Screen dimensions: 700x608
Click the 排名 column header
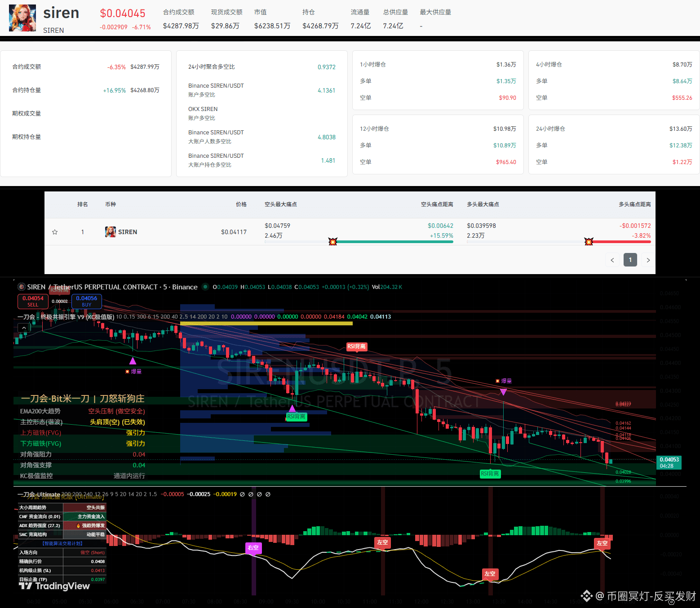(x=83, y=204)
